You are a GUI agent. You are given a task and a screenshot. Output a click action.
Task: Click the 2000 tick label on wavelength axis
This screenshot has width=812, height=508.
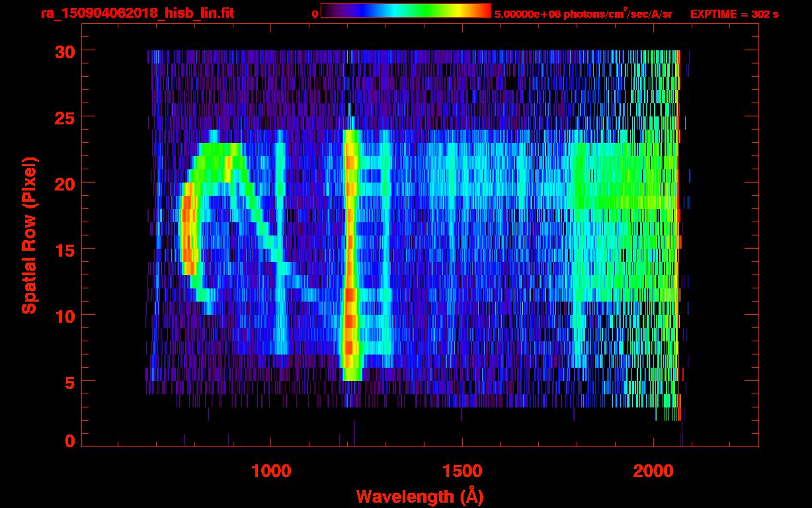(x=653, y=470)
